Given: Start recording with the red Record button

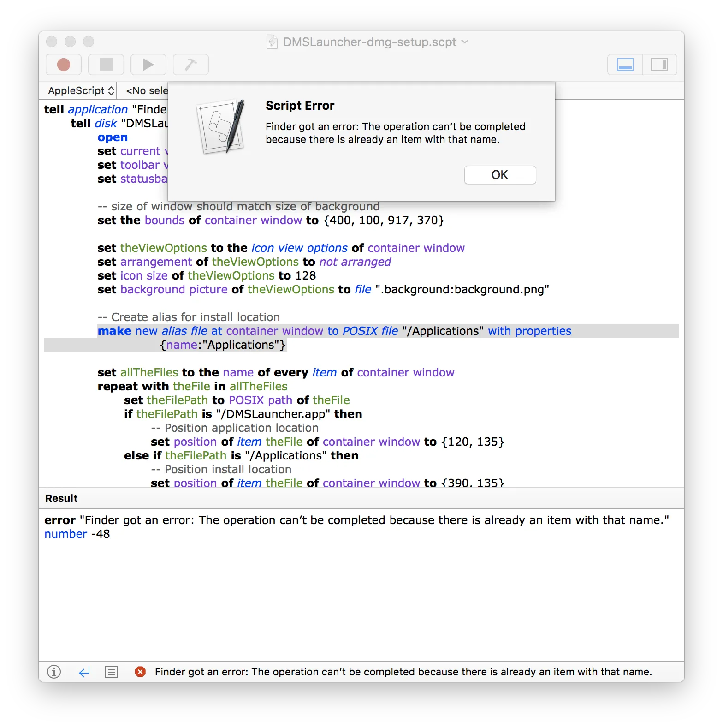Looking at the screenshot, I should (x=64, y=65).
